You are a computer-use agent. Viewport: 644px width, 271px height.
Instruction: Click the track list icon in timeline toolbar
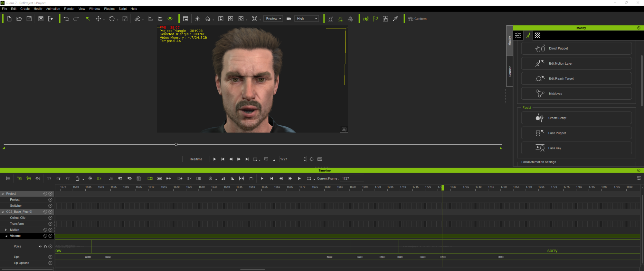pyautogui.click(x=8, y=178)
